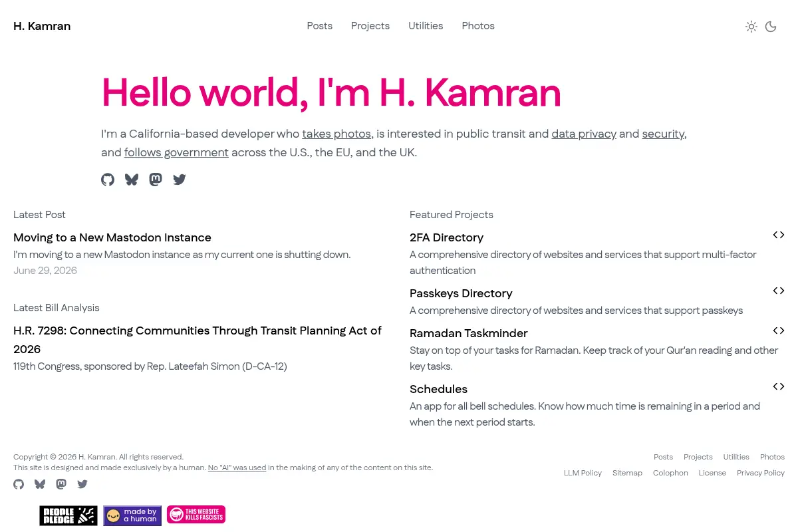Image resolution: width=798 pixels, height=532 pixels.
Task: Enable dark mode with the moon icon
Action: [x=771, y=27]
